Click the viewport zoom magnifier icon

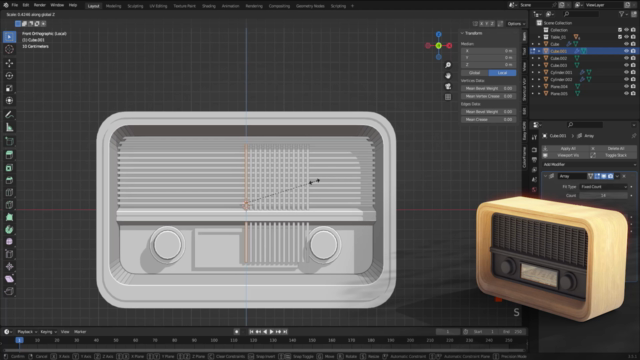(x=448, y=65)
